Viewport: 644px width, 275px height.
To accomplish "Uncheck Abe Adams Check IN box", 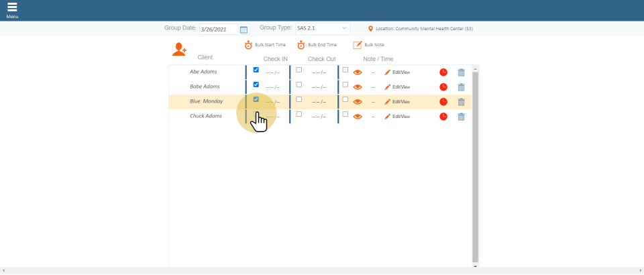I will (256, 70).
